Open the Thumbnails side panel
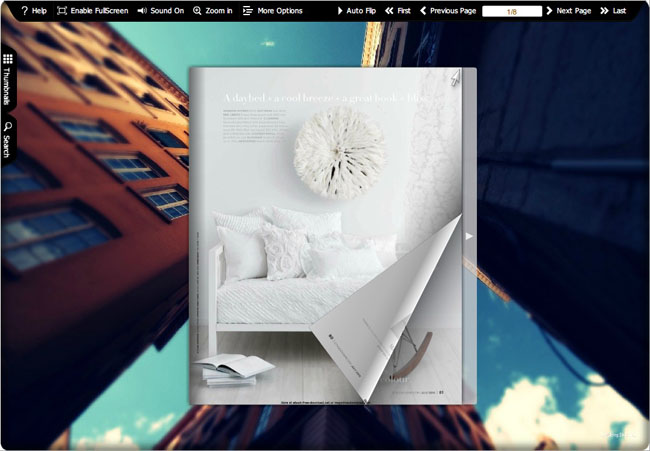 click(x=7, y=80)
